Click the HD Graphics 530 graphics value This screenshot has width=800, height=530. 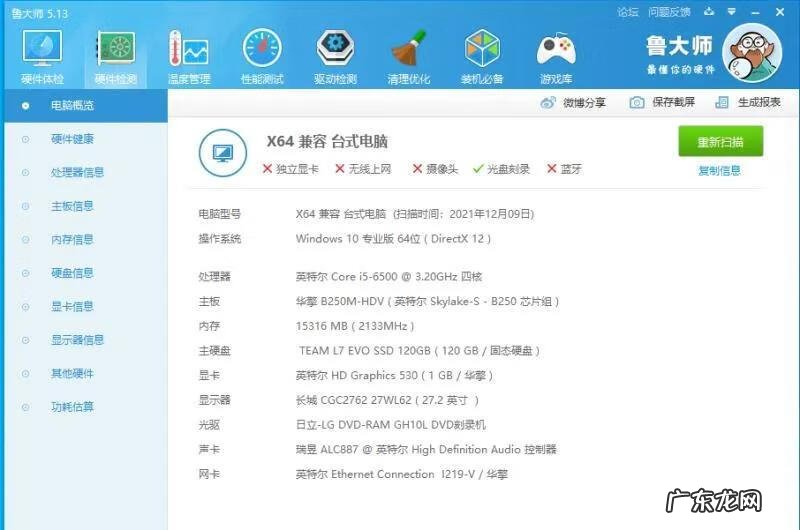click(x=394, y=375)
